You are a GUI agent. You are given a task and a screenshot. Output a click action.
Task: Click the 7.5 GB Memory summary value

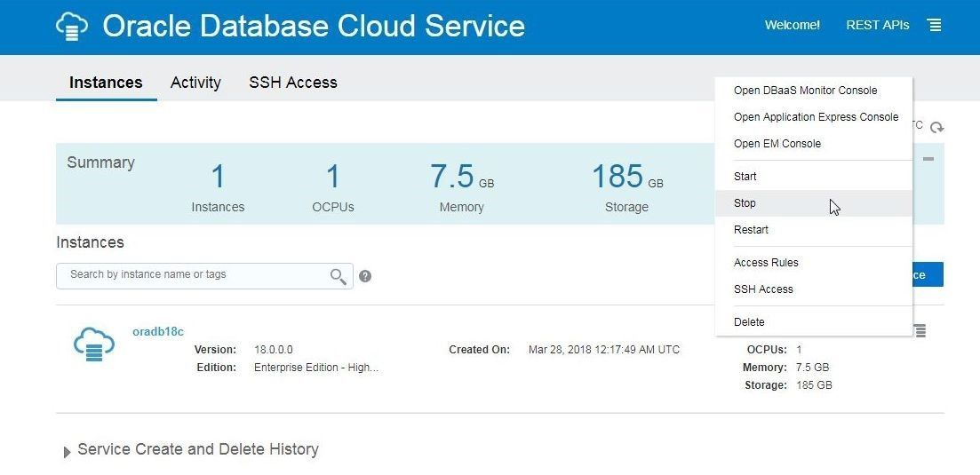[462, 177]
